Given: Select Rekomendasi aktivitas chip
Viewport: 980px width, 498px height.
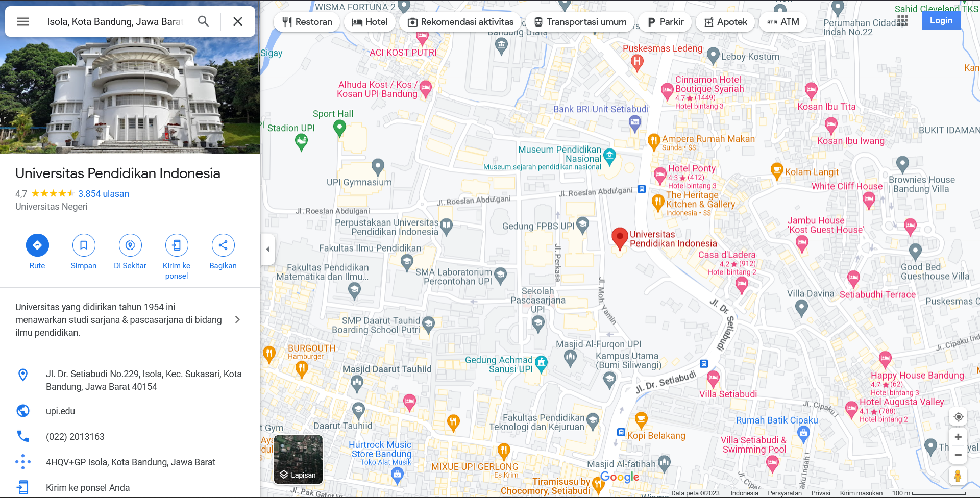Looking at the screenshot, I should click(x=460, y=22).
